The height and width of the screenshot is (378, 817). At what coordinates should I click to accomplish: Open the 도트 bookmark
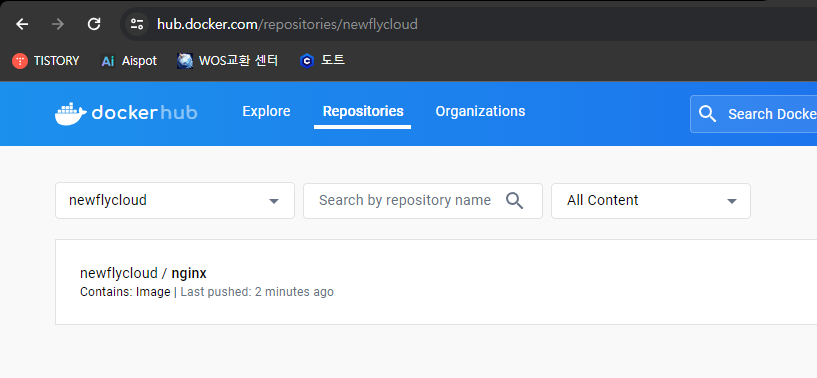(322, 61)
